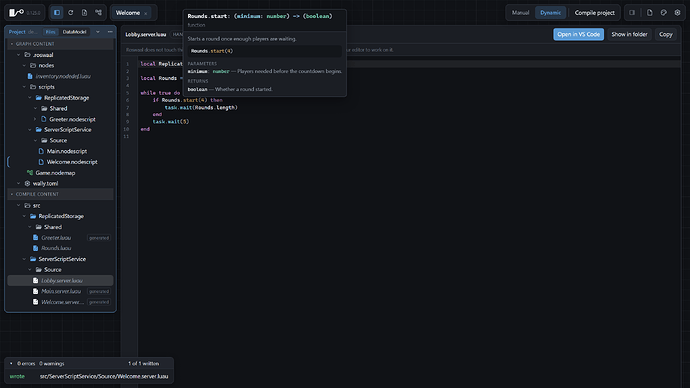
Task: Click Open in VS Code
Action: click(x=578, y=34)
